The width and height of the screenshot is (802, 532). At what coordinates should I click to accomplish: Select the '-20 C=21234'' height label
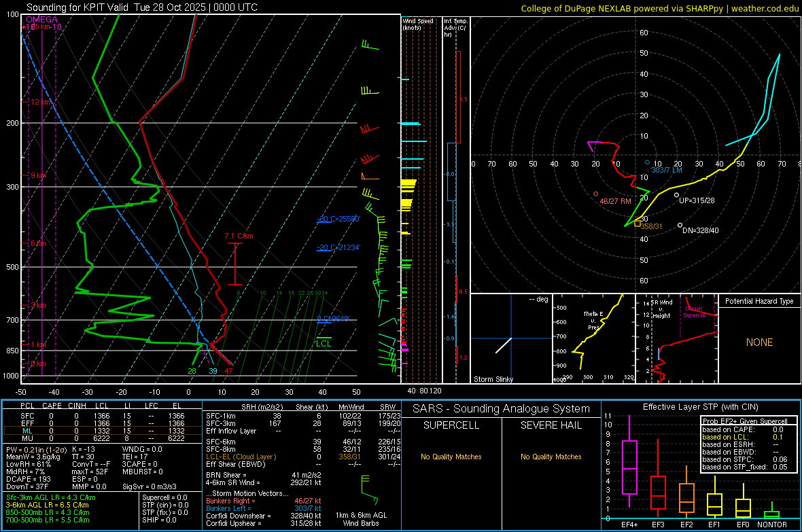coord(338,247)
